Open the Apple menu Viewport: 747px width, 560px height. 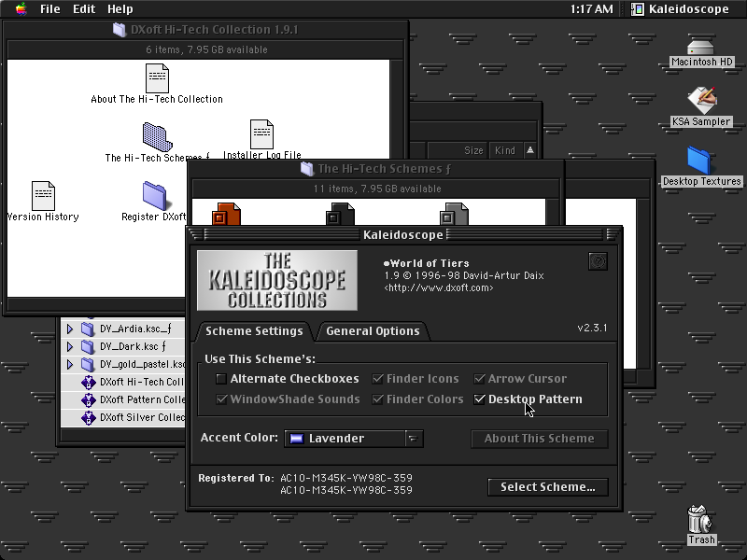[x=21, y=8]
